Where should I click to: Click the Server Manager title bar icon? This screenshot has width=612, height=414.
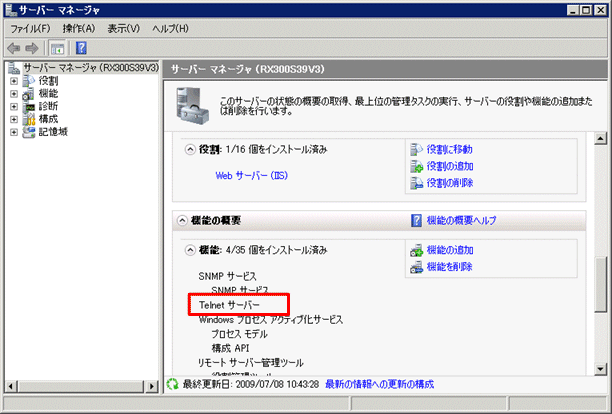pos(11,10)
